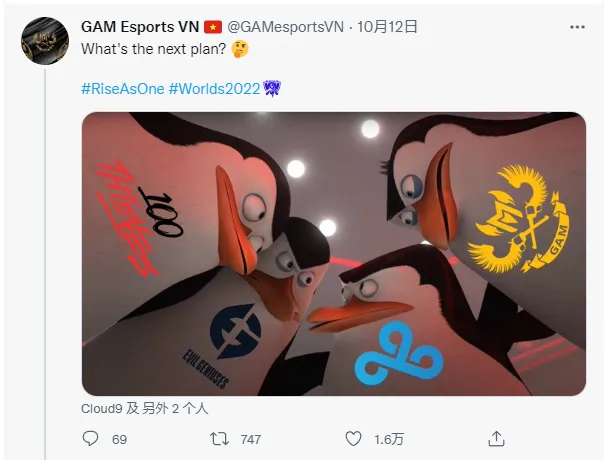
Task: Click the 1.6万 likes count
Action: click(x=389, y=439)
